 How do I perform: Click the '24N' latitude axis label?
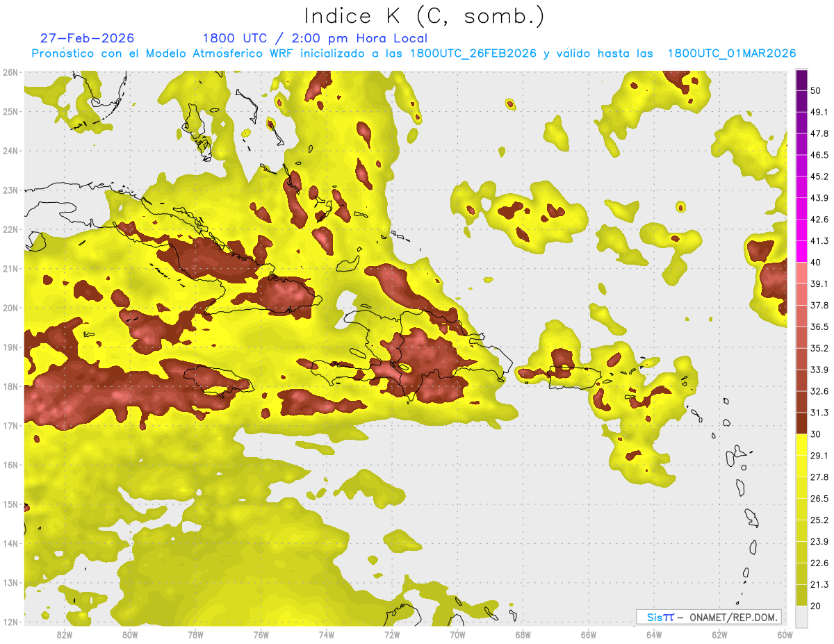tap(10, 151)
